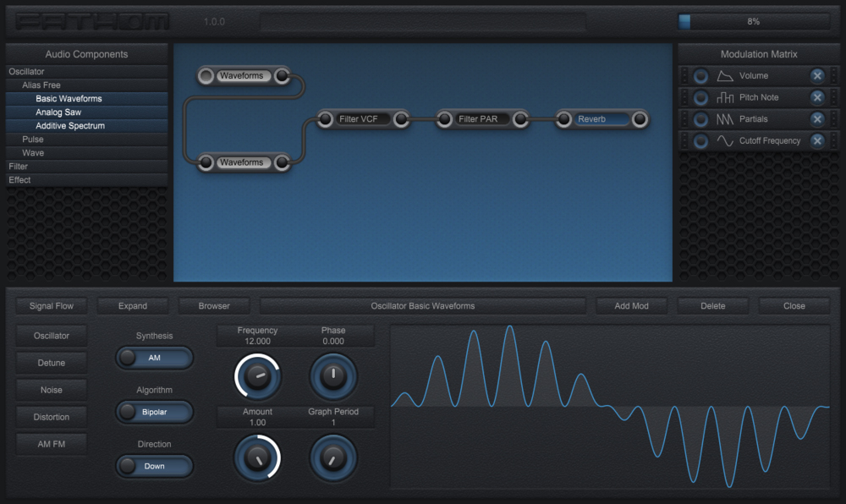Select the Filter VCF node

point(363,119)
